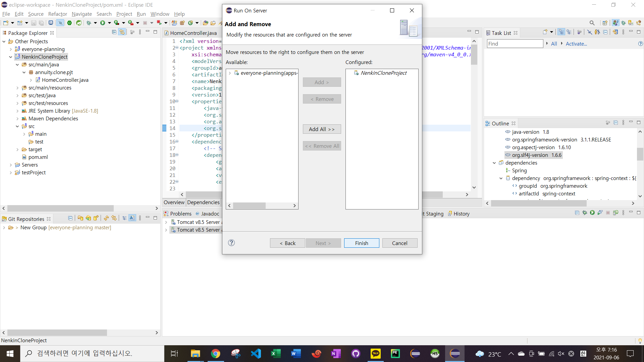
Task: Click the Spring Boot dashboard leaf icon
Action: tap(78, 23)
